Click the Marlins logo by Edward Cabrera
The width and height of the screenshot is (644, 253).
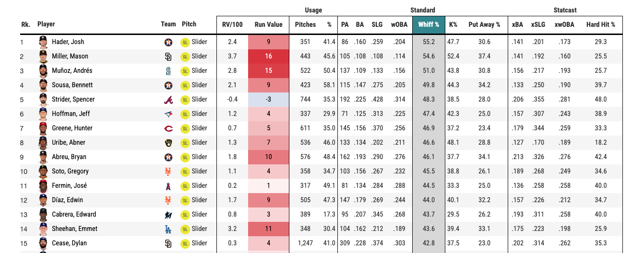168,215
